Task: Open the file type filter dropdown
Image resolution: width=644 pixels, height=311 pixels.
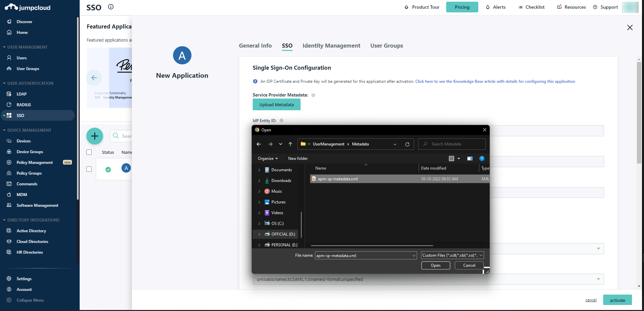Action: [x=452, y=255]
